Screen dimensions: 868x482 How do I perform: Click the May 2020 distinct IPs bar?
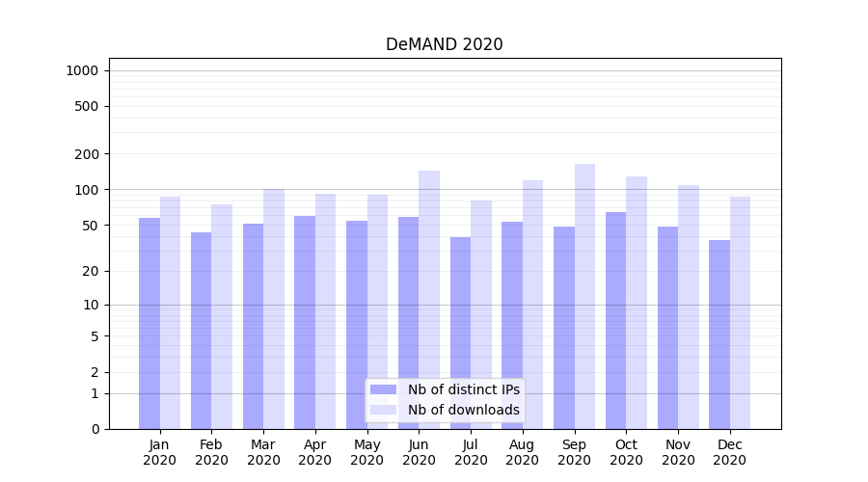pos(357,325)
